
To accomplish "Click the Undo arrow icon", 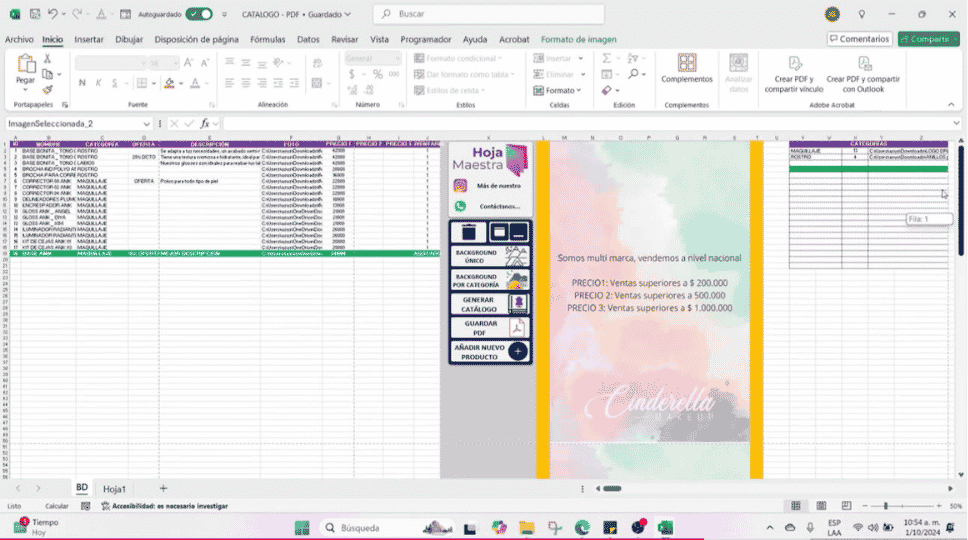I will (52, 14).
